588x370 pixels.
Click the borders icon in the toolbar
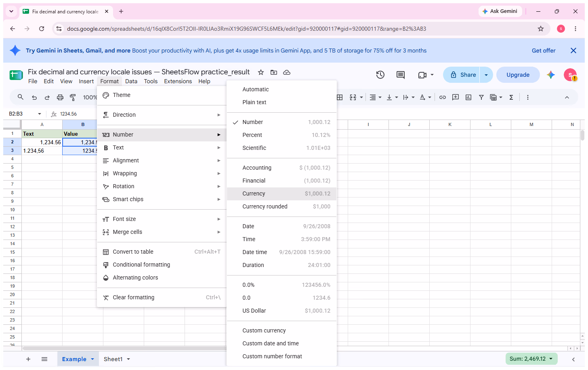[340, 97]
